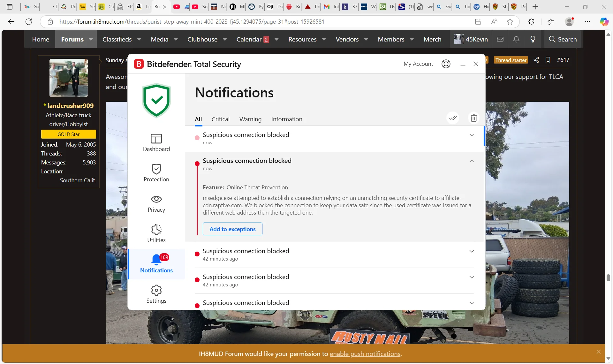The image size is (613, 364).
Task: Click the browser page vertical scrollbar thumb
Action: click(608, 277)
